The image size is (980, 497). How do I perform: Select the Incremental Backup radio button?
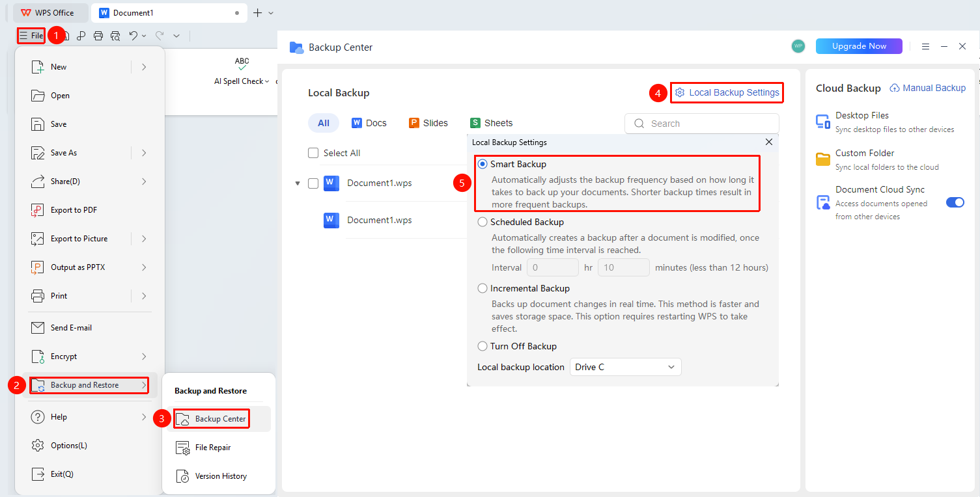[x=483, y=288]
